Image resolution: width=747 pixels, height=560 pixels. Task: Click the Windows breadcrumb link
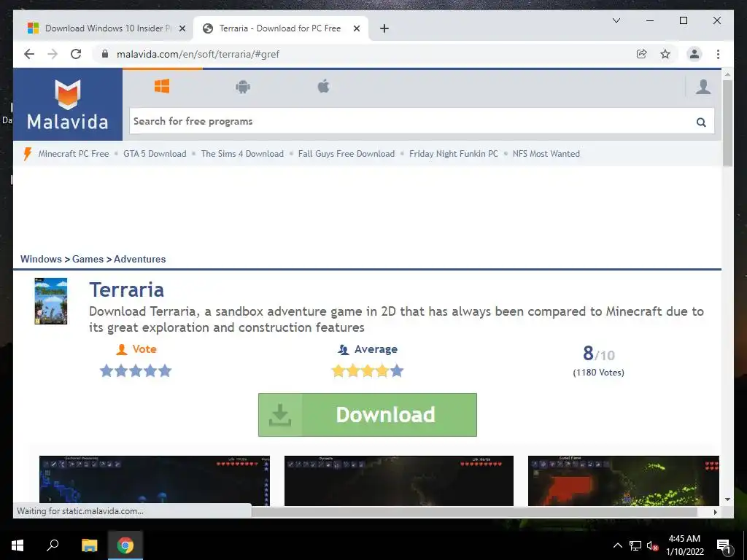click(41, 259)
